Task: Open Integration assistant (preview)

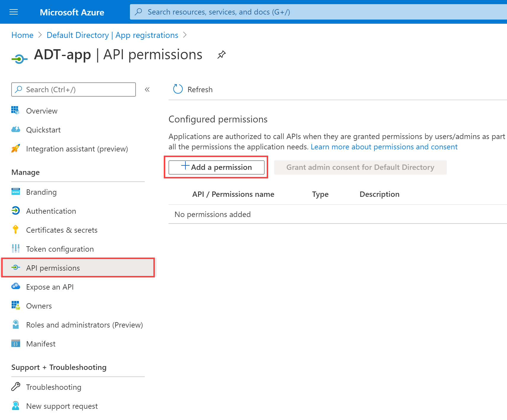Action: 78,149
